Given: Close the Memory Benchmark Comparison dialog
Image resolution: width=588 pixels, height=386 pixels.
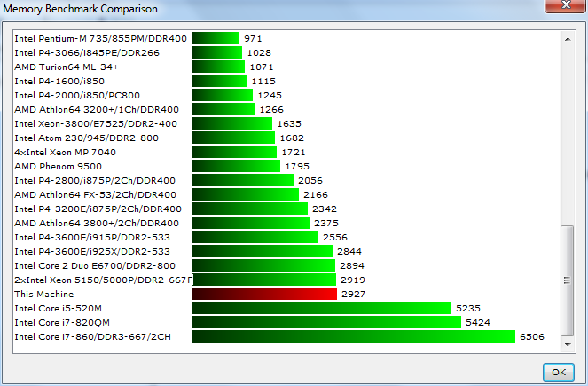Looking at the screenshot, I should click(566, 5).
